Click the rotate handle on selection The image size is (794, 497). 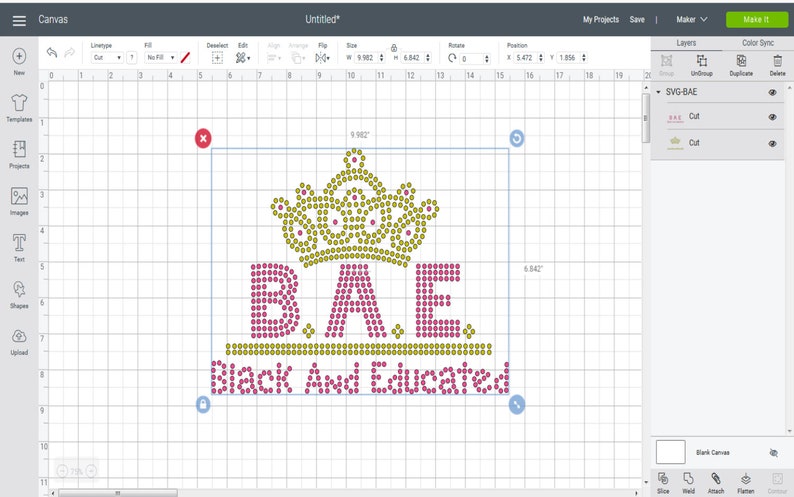click(517, 138)
